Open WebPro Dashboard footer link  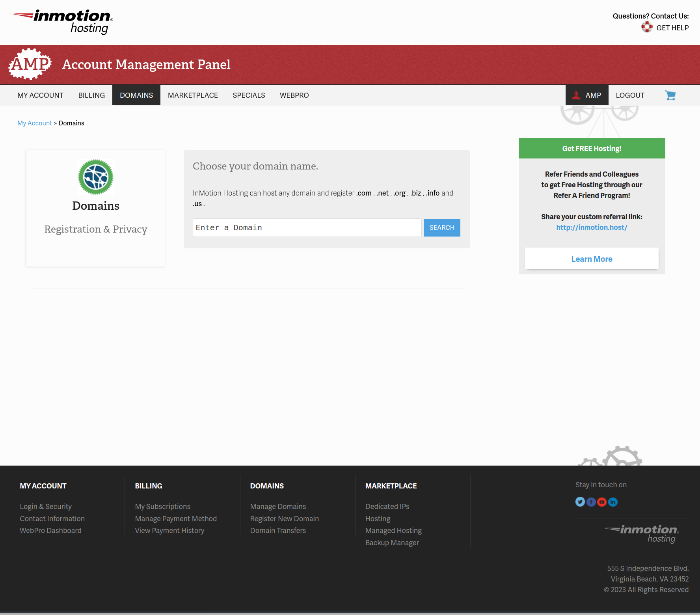[x=50, y=531]
